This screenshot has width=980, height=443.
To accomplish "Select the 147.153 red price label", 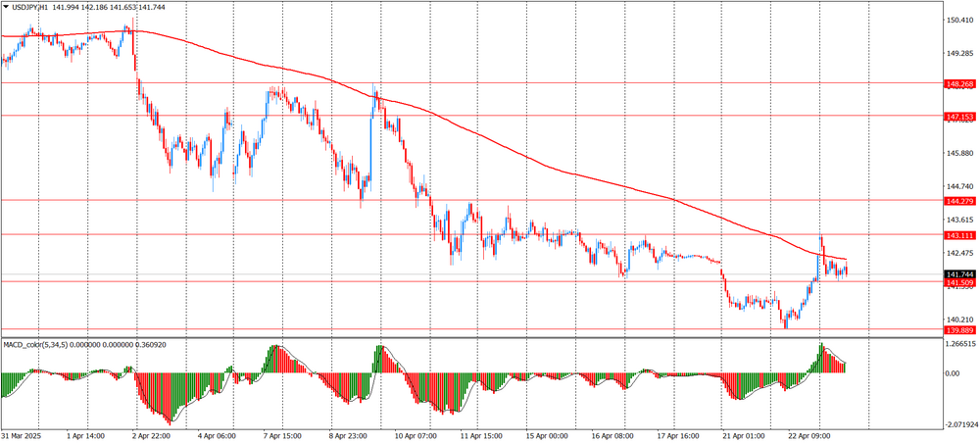I will pos(959,117).
